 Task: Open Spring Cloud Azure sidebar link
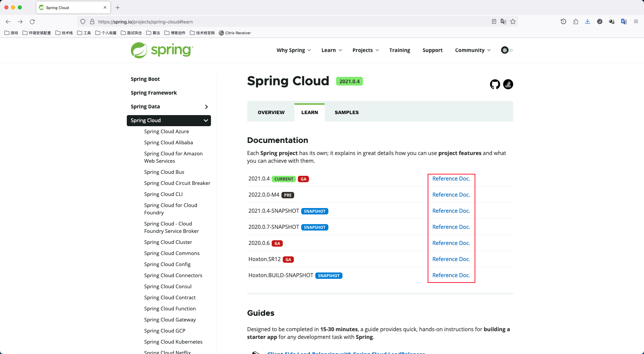pyautogui.click(x=166, y=132)
